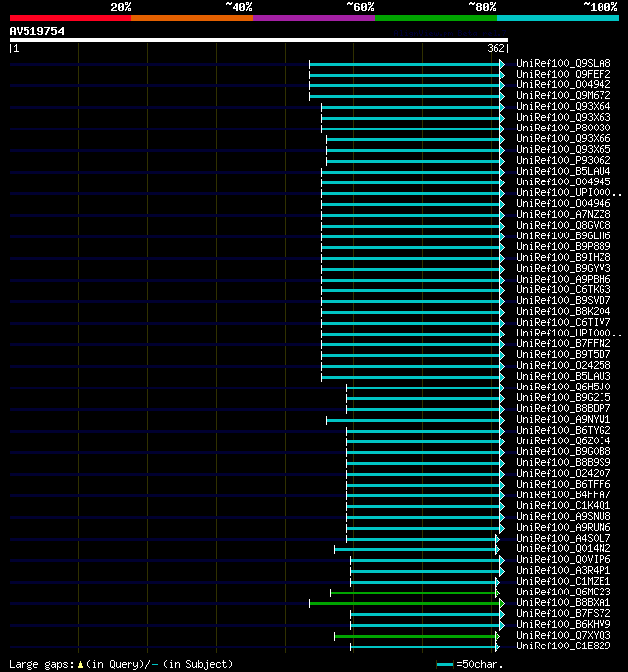Click the UniRef100_B9GLM6 label
628x672 pixels.
point(563,235)
